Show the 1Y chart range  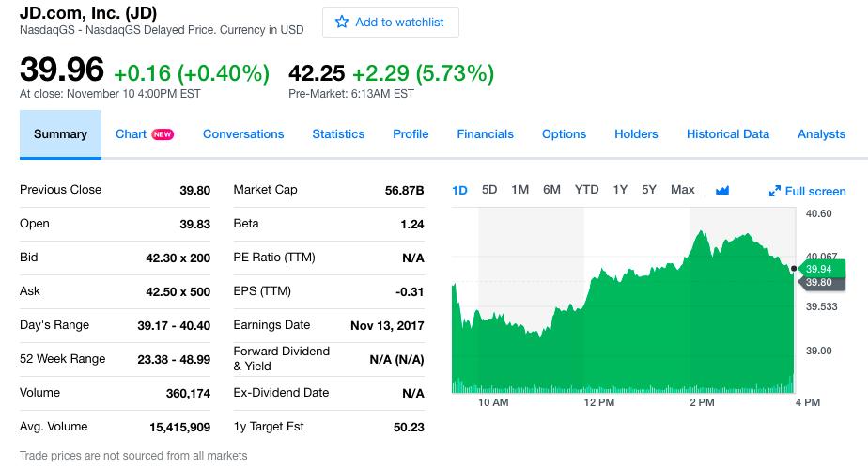pos(620,190)
